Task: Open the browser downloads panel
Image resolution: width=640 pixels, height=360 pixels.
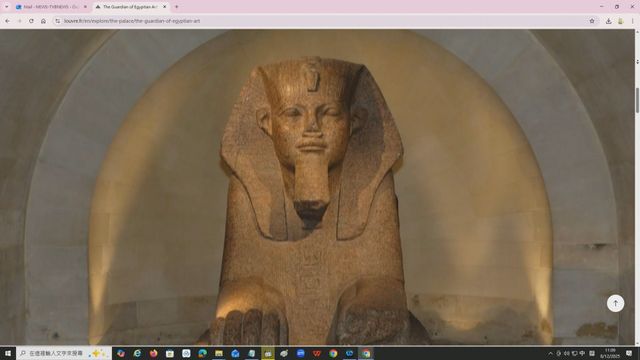Action: pyautogui.click(x=609, y=21)
